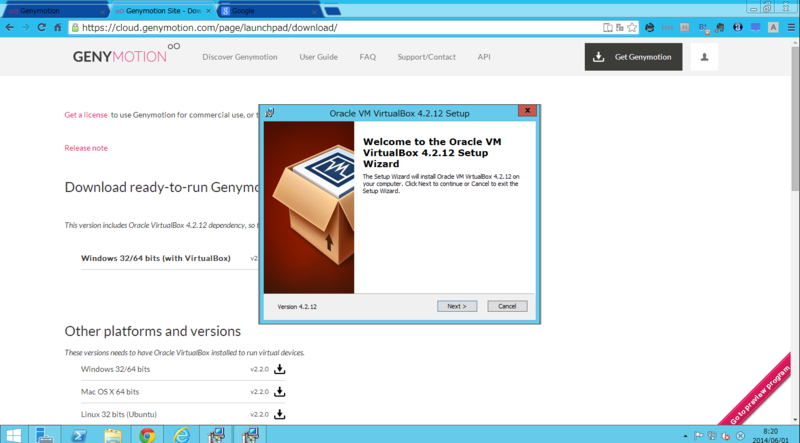
Task: Open Internet Explorer from the taskbar
Action: coord(181,435)
